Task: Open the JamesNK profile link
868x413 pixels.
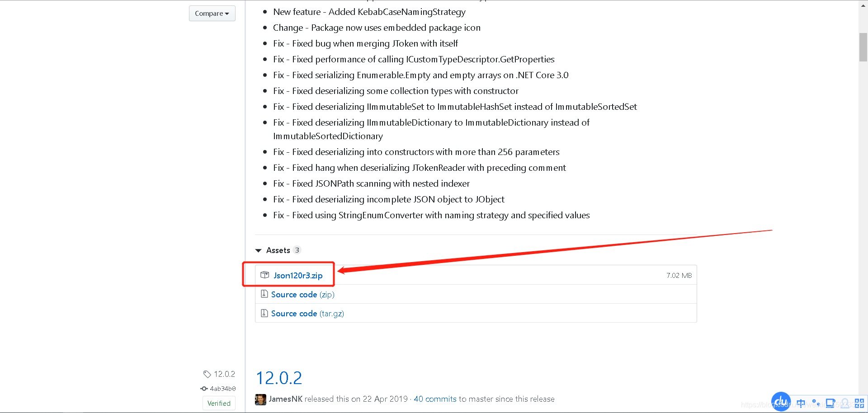Action: coord(285,399)
